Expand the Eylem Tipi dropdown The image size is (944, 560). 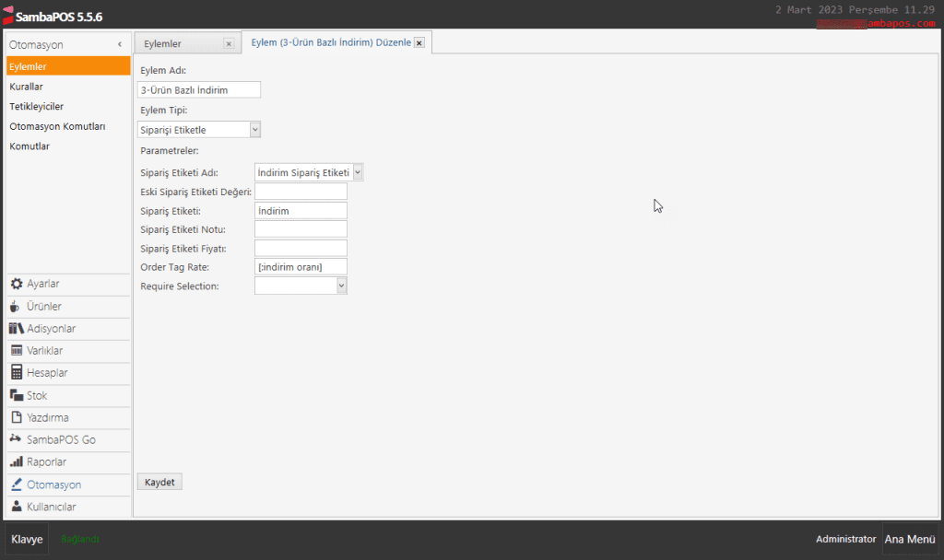(x=255, y=130)
